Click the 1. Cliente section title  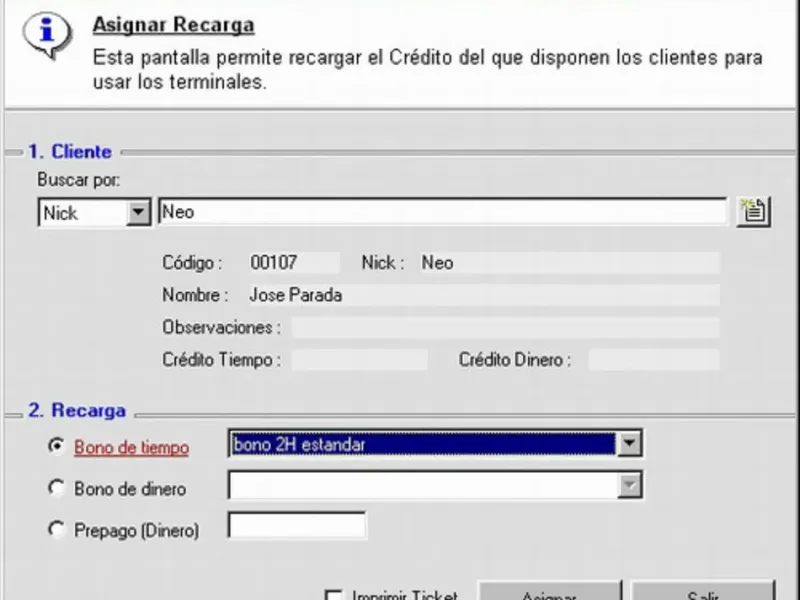tap(70, 152)
